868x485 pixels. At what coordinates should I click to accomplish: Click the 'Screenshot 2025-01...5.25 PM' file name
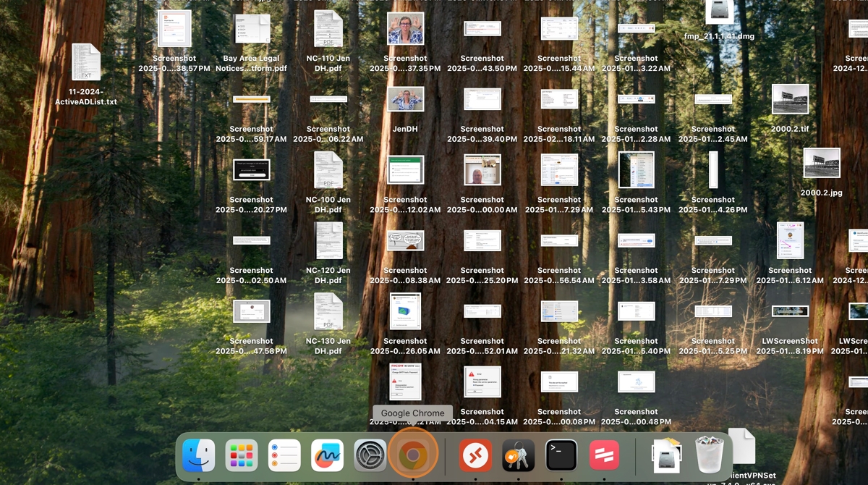click(713, 346)
